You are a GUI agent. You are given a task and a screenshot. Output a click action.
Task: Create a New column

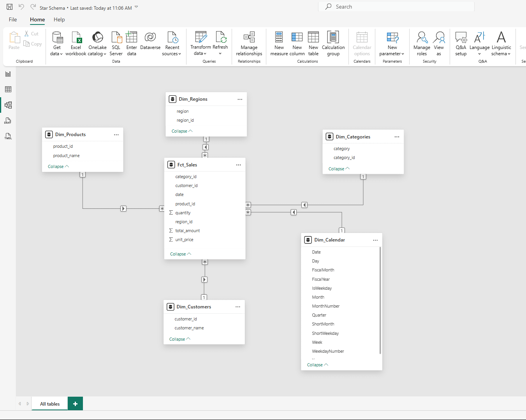[x=297, y=44]
